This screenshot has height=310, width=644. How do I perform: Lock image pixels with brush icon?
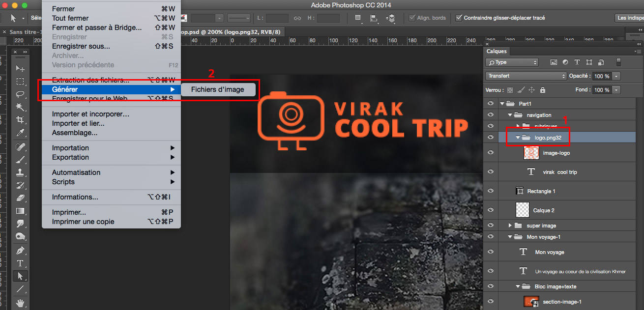click(x=521, y=90)
